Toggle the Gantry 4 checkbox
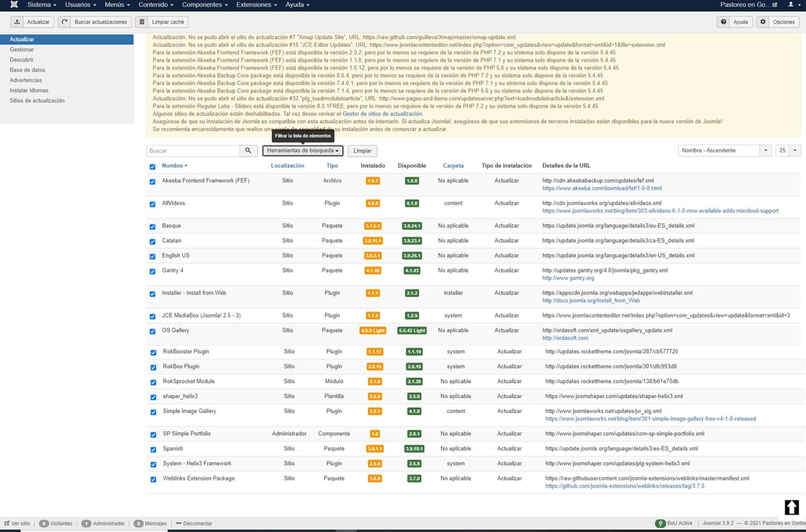Viewport: 806px width, 532px height. click(152, 271)
